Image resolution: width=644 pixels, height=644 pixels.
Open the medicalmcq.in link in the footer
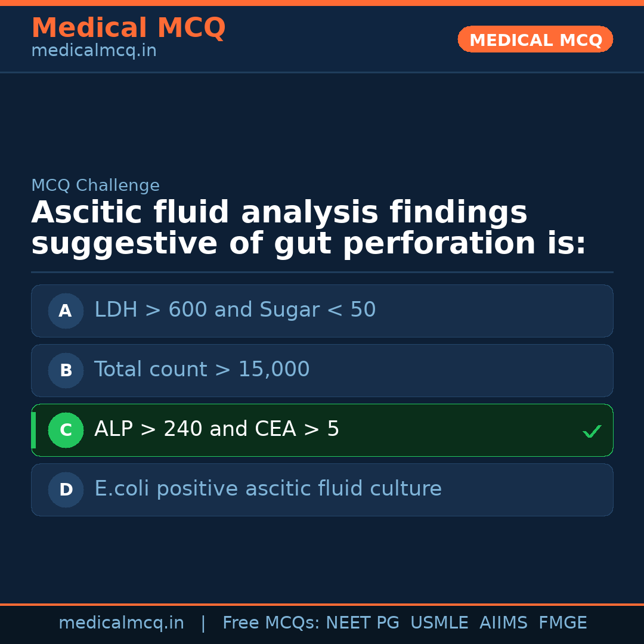pos(121,623)
